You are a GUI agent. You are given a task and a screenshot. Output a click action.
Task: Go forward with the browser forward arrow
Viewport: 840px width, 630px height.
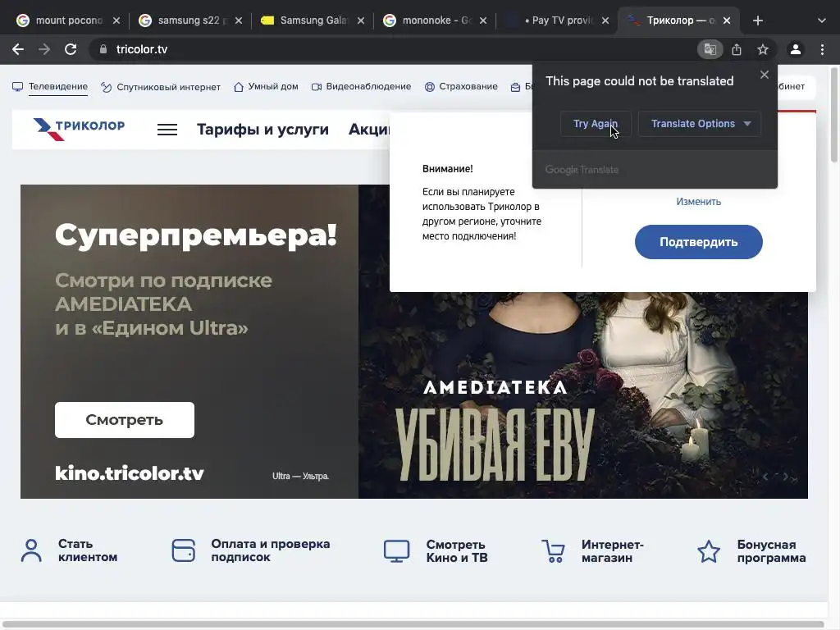(x=44, y=49)
